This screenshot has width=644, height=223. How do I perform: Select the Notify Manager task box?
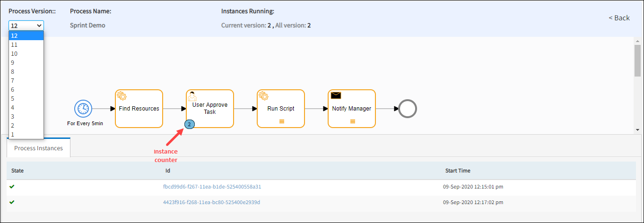click(352, 109)
